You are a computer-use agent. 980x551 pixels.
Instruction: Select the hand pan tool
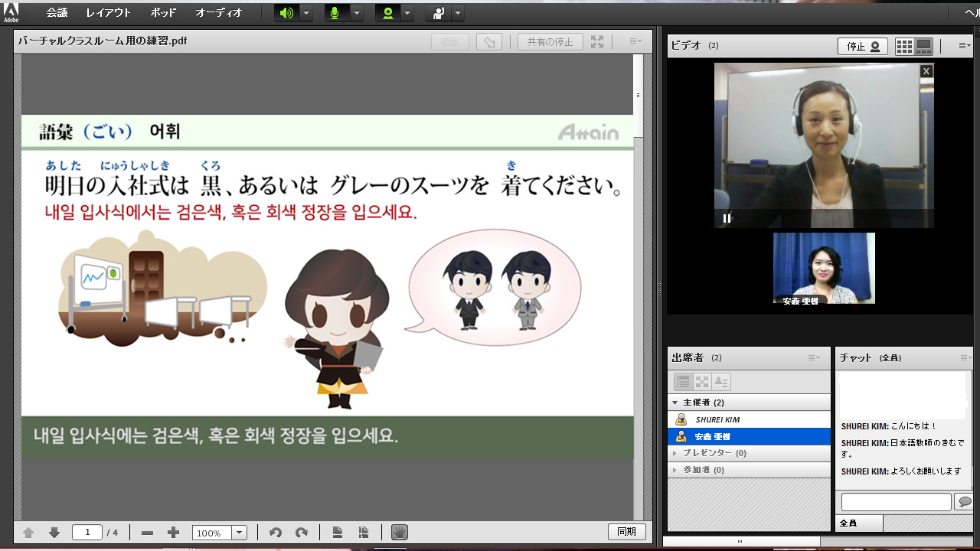(x=399, y=532)
